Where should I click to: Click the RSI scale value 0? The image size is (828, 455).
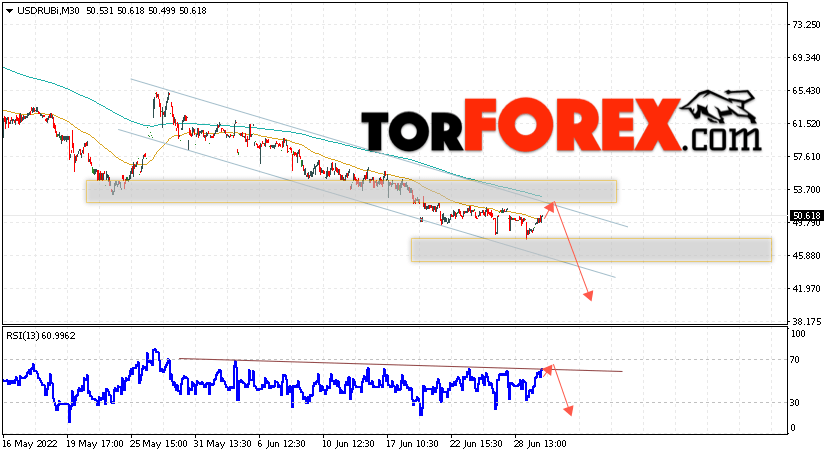click(x=793, y=428)
